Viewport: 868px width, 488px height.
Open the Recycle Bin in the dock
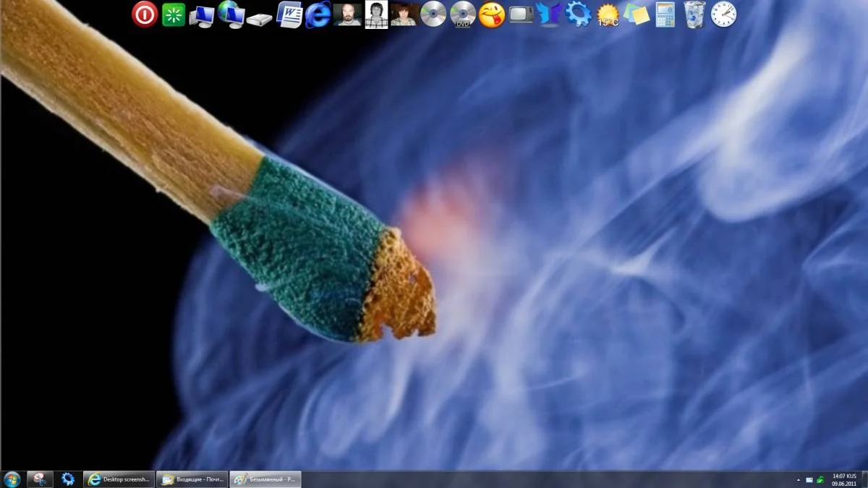(x=694, y=14)
